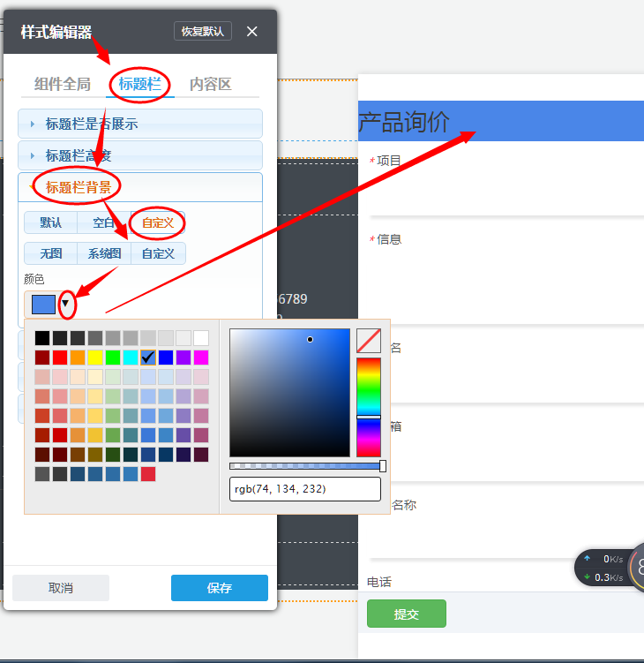
Task: Switch to the 内容区 tab
Action: click(x=211, y=85)
